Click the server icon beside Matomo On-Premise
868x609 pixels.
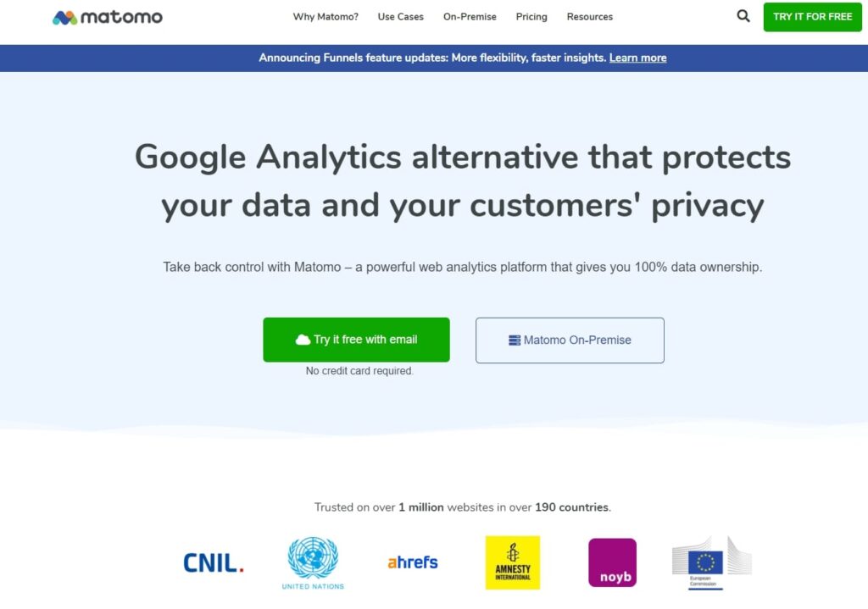coord(515,340)
